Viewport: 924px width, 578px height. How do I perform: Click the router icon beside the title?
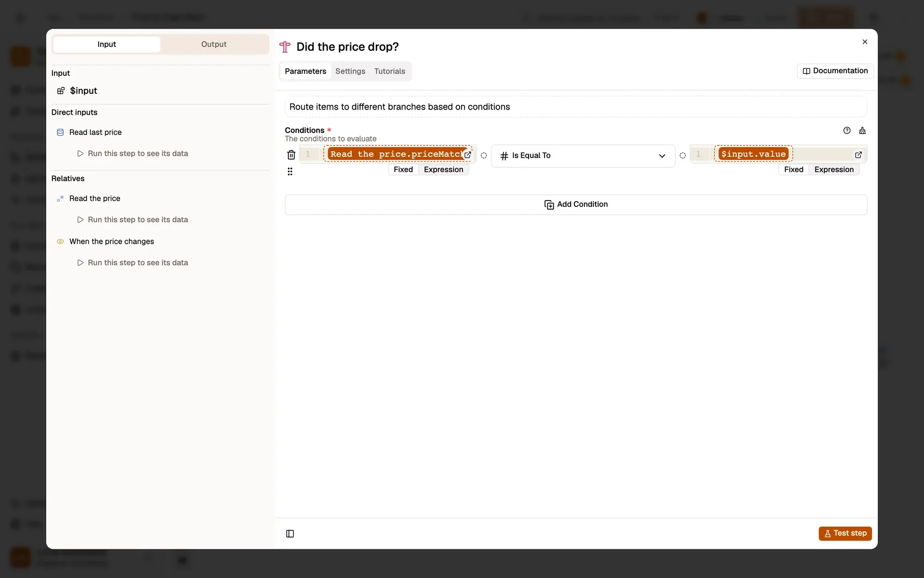285,47
